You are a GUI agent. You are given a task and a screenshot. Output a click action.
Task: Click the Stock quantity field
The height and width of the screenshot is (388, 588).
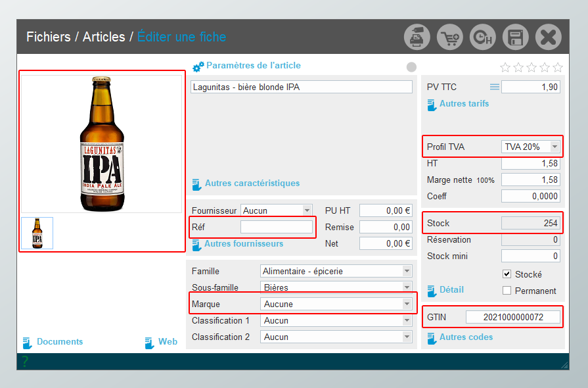pyautogui.click(x=531, y=223)
